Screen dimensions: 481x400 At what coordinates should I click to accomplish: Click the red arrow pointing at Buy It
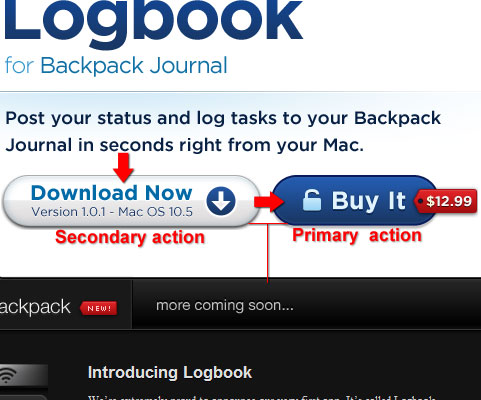pos(269,201)
